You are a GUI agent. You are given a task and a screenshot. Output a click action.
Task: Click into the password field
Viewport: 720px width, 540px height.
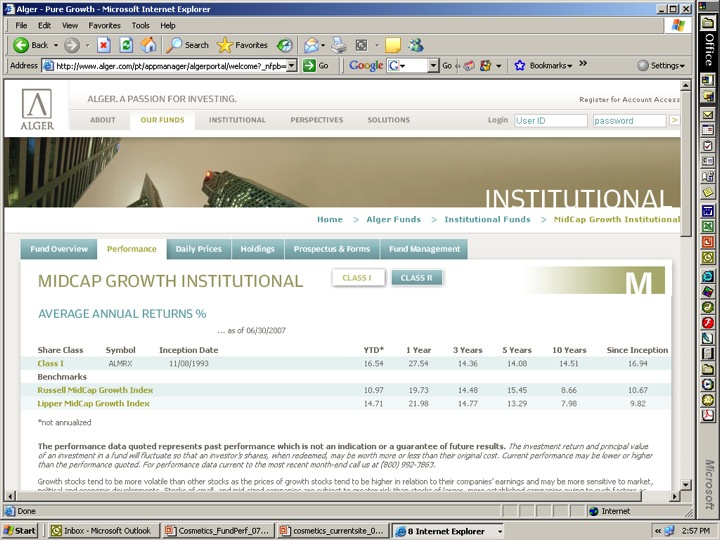click(629, 121)
